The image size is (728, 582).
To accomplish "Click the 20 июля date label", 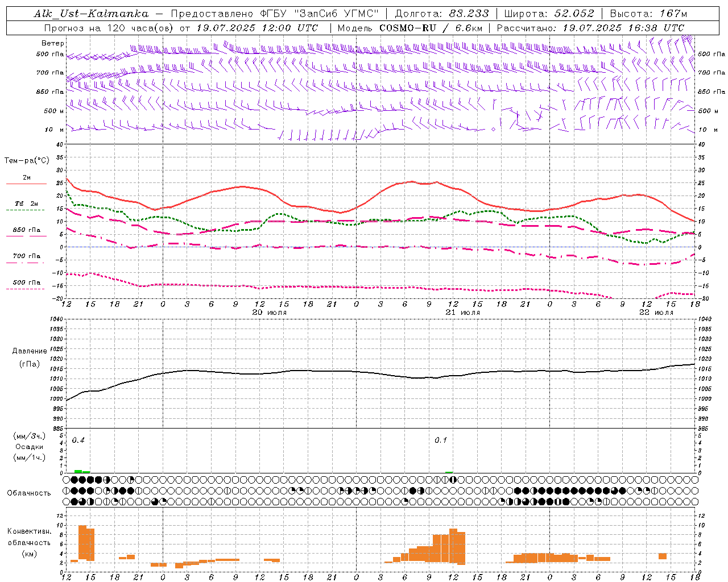I will coord(270,313).
